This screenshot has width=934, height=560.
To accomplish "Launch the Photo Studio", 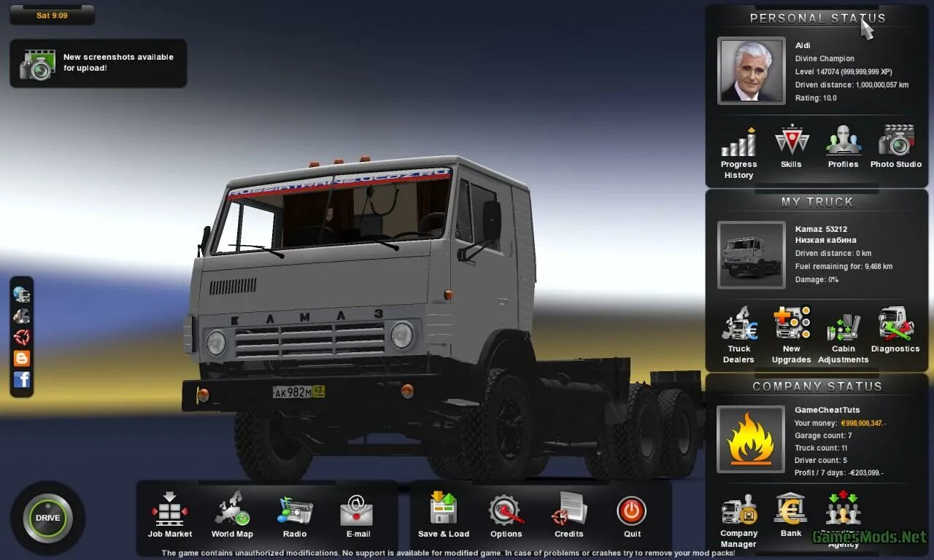I will pyautogui.click(x=896, y=147).
